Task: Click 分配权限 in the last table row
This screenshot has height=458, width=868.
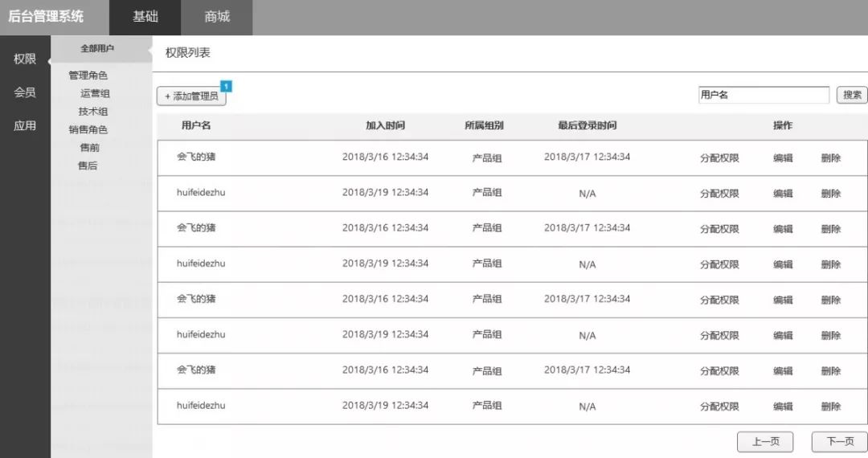Action: (x=719, y=407)
